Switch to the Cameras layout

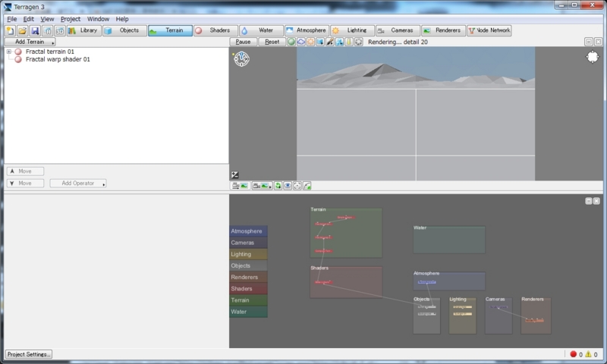[398, 30]
